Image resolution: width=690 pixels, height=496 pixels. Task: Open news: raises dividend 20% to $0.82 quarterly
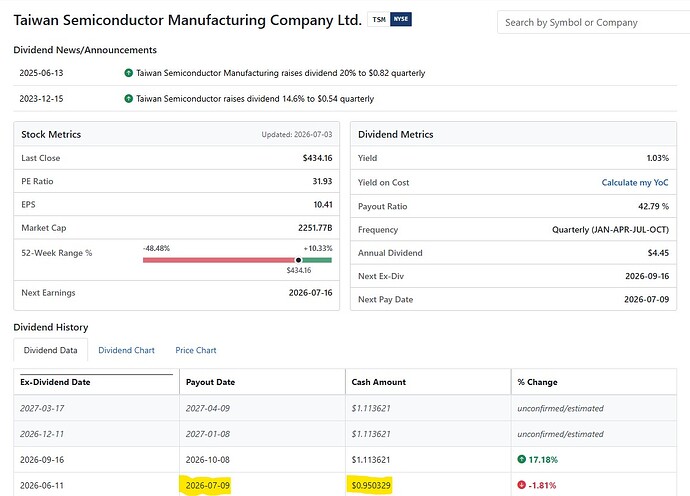tap(280, 73)
